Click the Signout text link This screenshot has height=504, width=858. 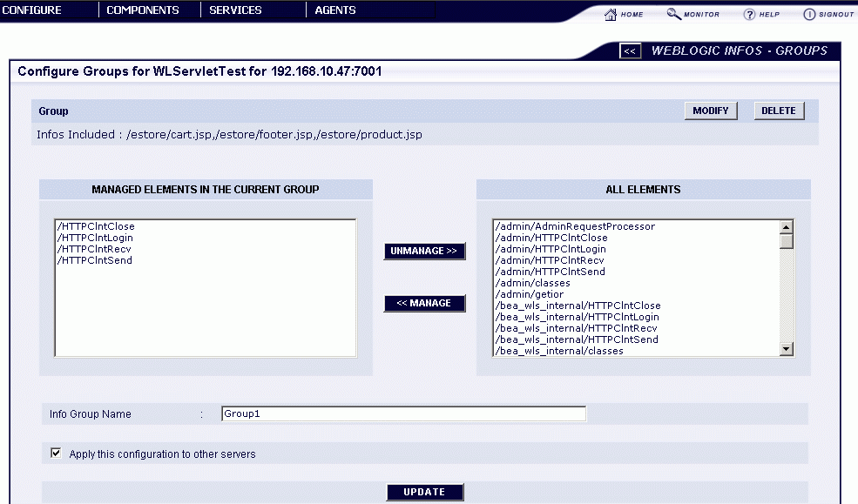836,15
